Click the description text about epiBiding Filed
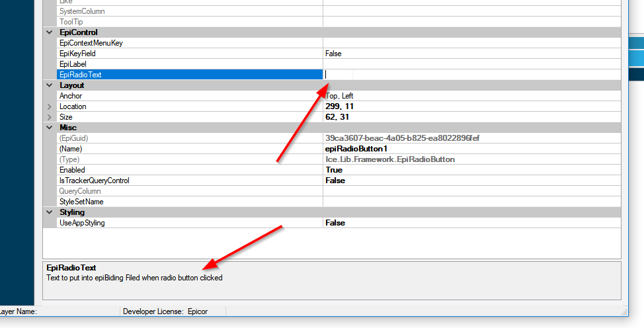 [x=134, y=278]
